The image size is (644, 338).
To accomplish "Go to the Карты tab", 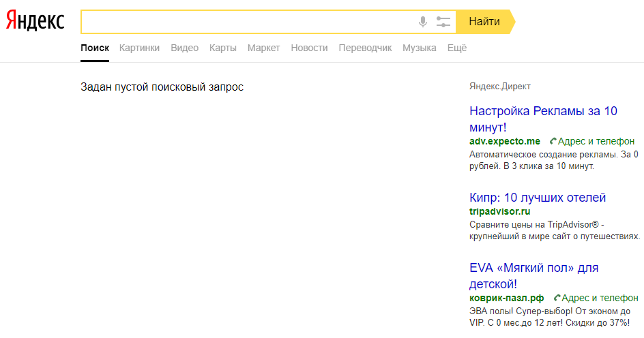I will tap(223, 48).
